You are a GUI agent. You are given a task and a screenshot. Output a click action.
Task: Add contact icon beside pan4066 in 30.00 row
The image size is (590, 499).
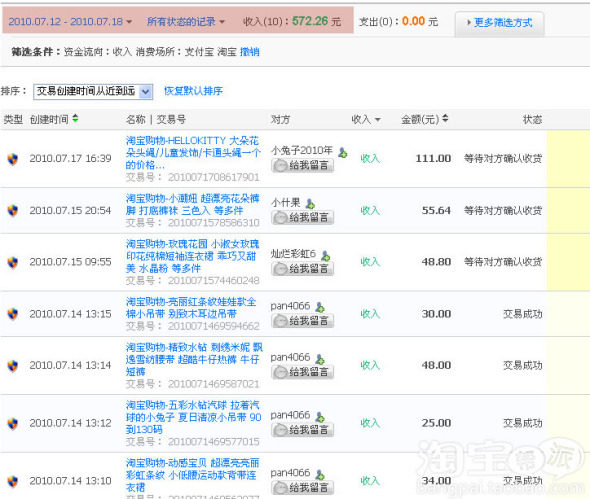[x=320, y=307]
